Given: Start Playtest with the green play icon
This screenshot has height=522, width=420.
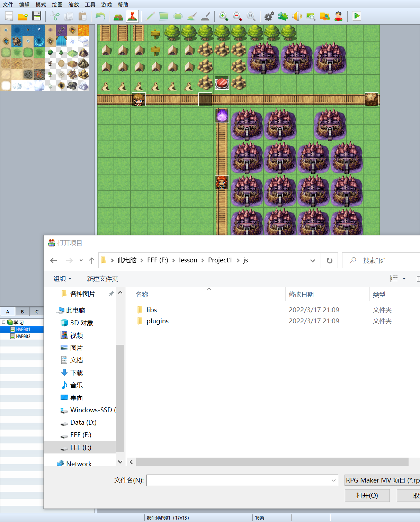Looking at the screenshot, I should (x=357, y=16).
